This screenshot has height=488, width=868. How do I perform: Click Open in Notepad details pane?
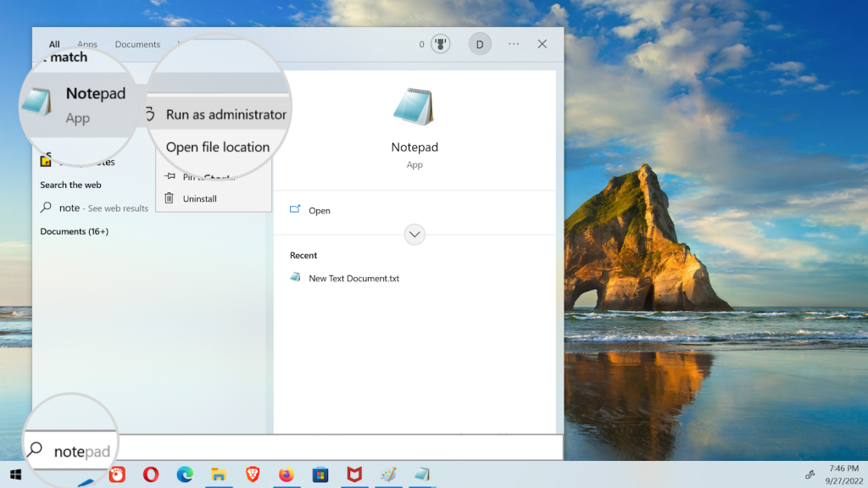(319, 211)
